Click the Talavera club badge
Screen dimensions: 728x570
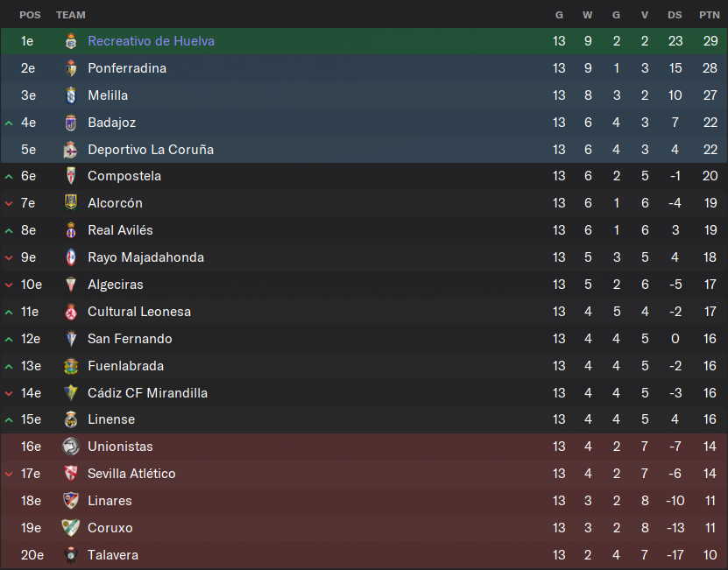pos(71,555)
